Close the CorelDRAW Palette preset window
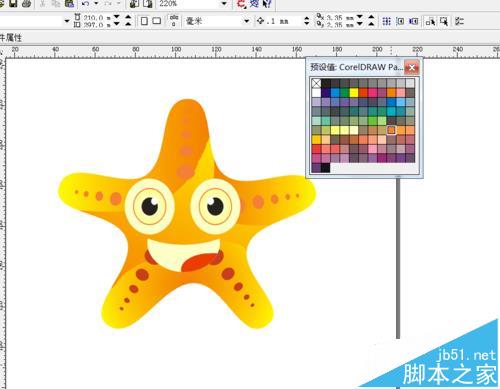The image size is (500, 389). point(412,68)
